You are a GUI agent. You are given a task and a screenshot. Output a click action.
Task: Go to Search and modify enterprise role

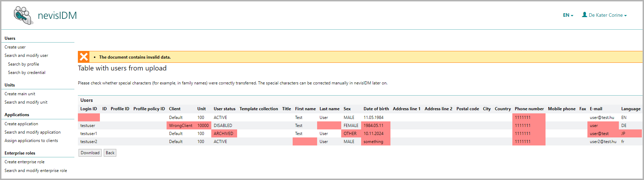click(36, 171)
